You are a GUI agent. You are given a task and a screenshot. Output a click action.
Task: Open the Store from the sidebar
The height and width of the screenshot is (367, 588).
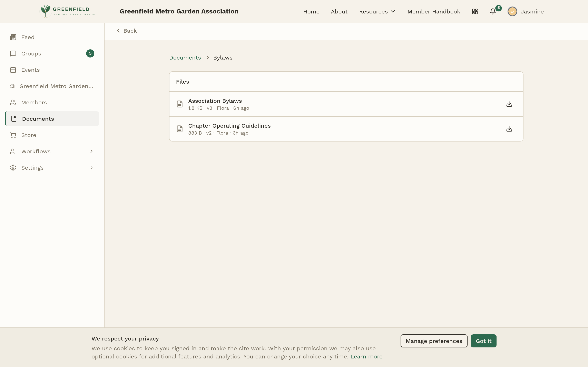pos(29,135)
